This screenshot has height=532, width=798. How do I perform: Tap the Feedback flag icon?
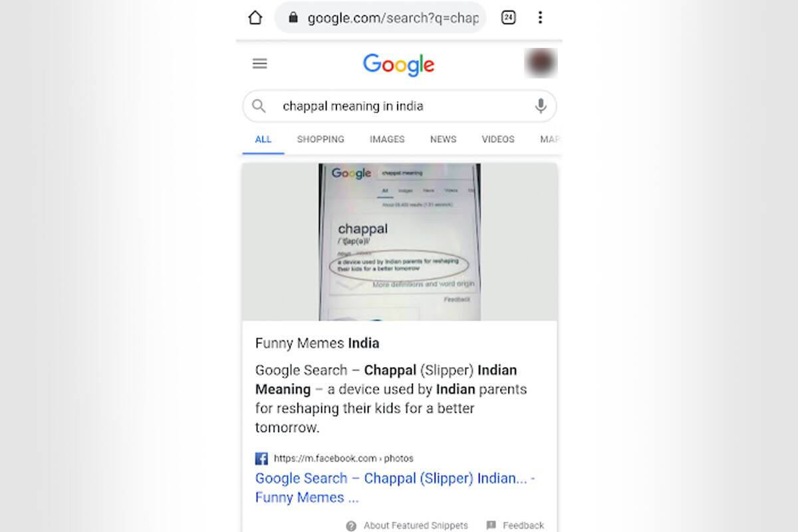click(491, 525)
